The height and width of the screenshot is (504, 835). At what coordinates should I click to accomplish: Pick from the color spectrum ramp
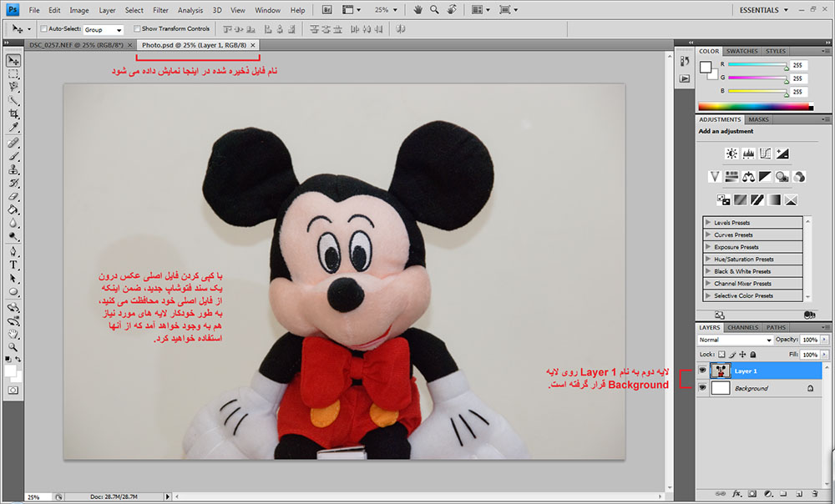pos(755,107)
